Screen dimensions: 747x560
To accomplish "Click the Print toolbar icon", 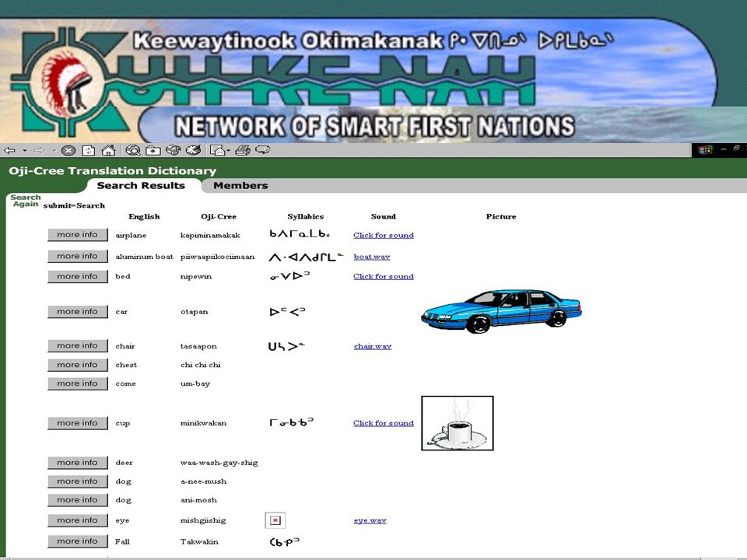I will [x=243, y=150].
